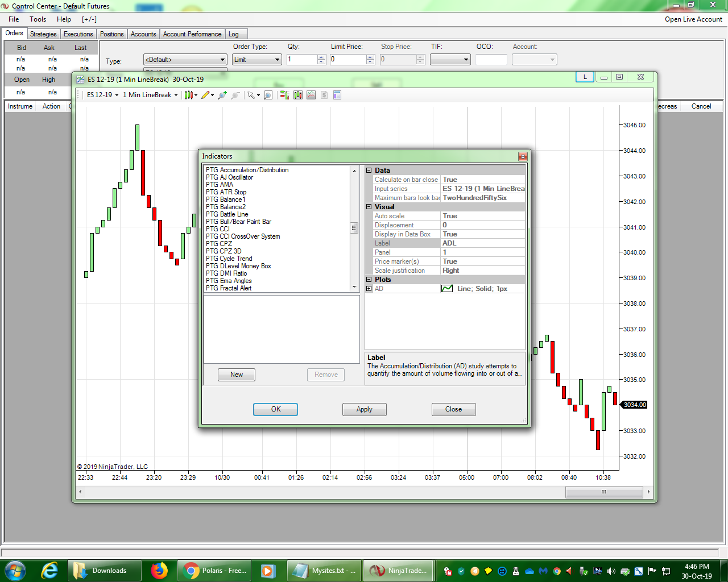Click Apply in the Indicators dialog
Viewport: 728px width, 582px height.
tap(365, 409)
